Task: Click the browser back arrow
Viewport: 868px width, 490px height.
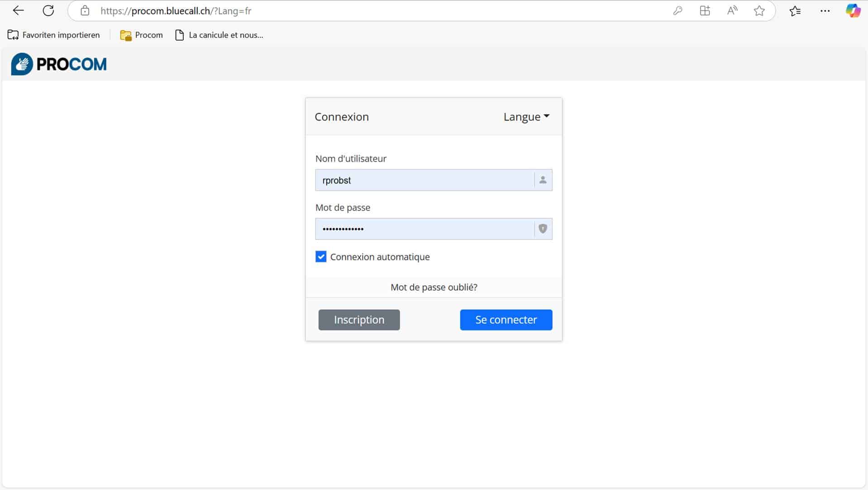Action: (x=18, y=11)
